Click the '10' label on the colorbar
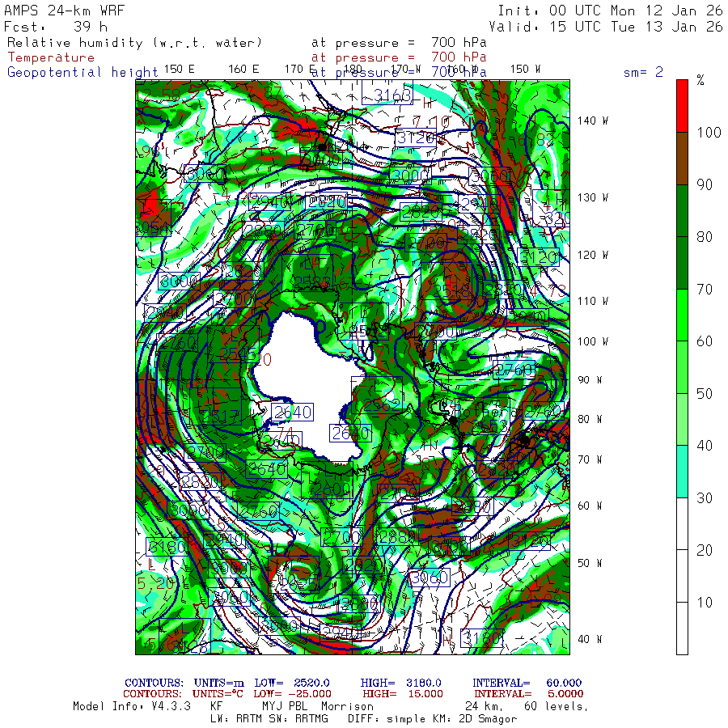The height and width of the screenshot is (728, 728). (705, 603)
